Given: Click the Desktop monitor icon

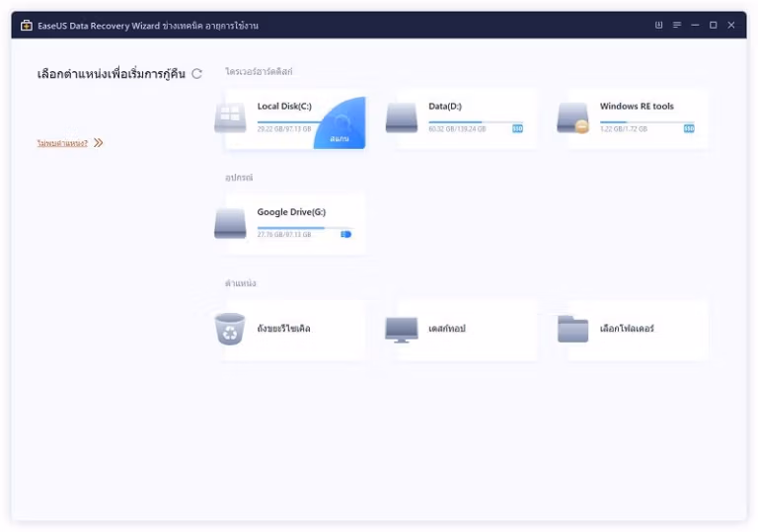Looking at the screenshot, I should pyautogui.click(x=402, y=330).
